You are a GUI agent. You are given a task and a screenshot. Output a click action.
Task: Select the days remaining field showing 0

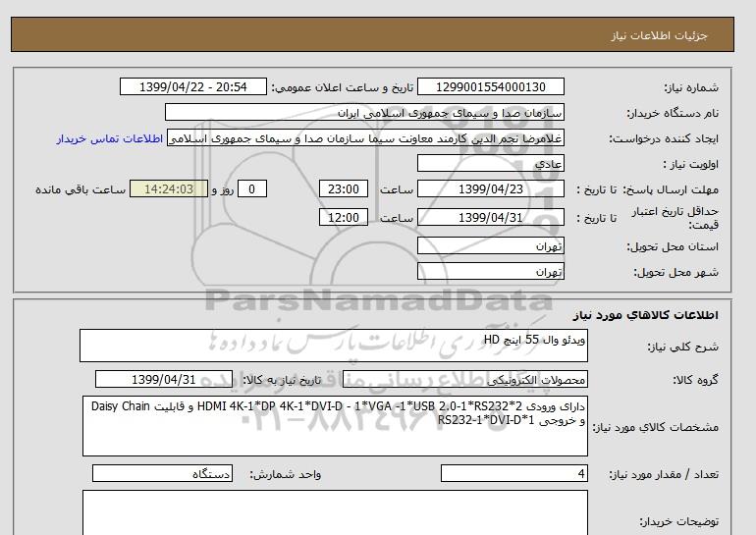(x=253, y=189)
